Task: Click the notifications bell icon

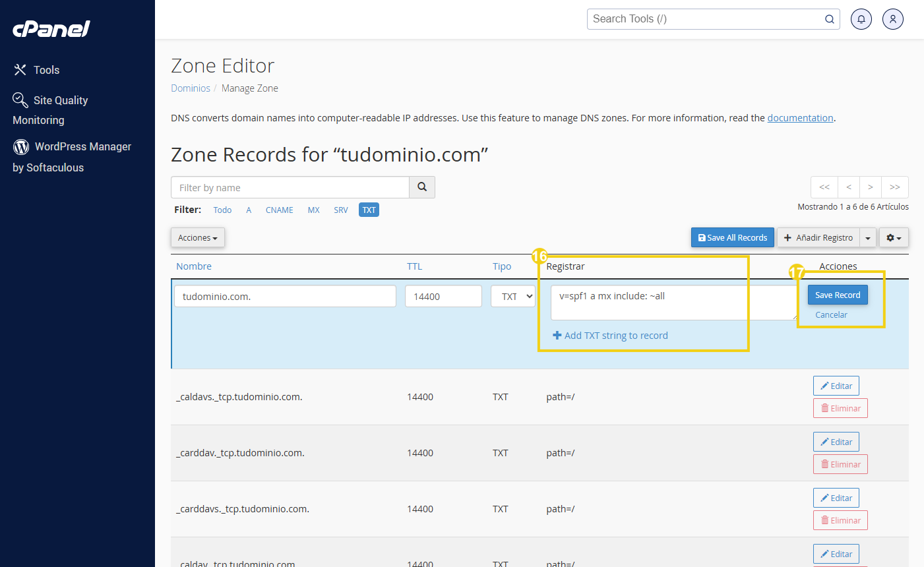Action: 861,19
